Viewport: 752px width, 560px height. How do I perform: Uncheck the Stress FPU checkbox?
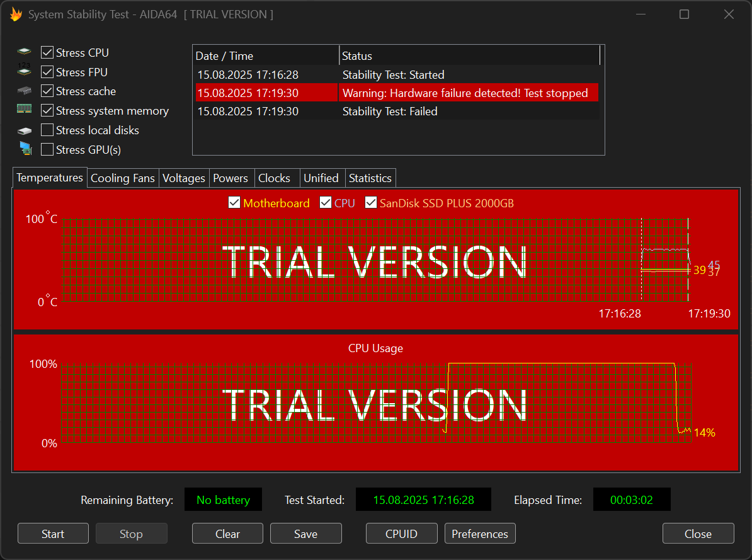click(47, 72)
